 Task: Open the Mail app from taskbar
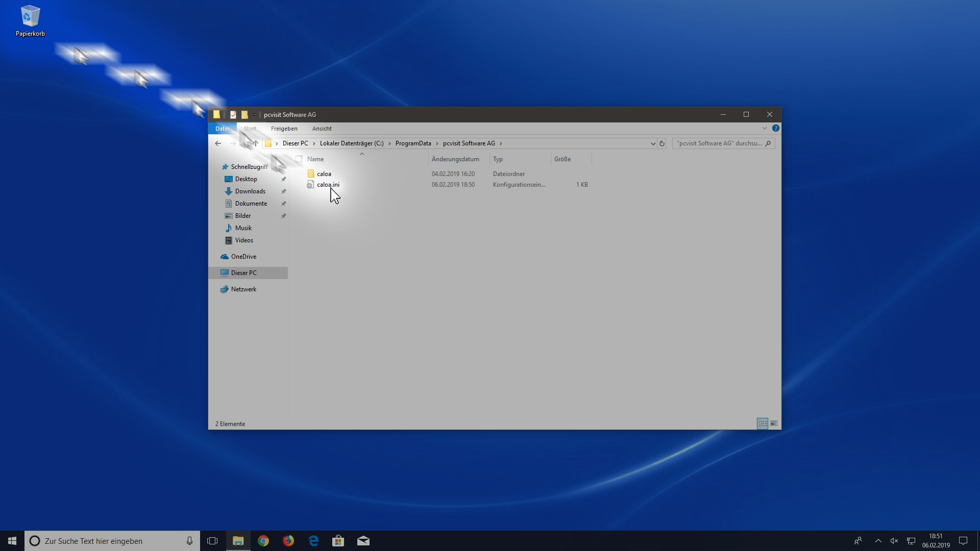point(363,541)
